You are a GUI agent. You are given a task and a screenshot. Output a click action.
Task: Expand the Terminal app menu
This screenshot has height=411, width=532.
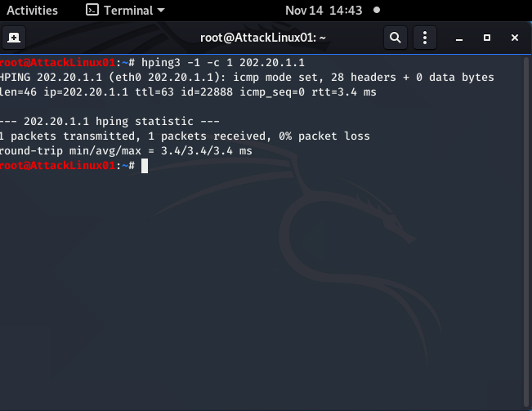(126, 11)
